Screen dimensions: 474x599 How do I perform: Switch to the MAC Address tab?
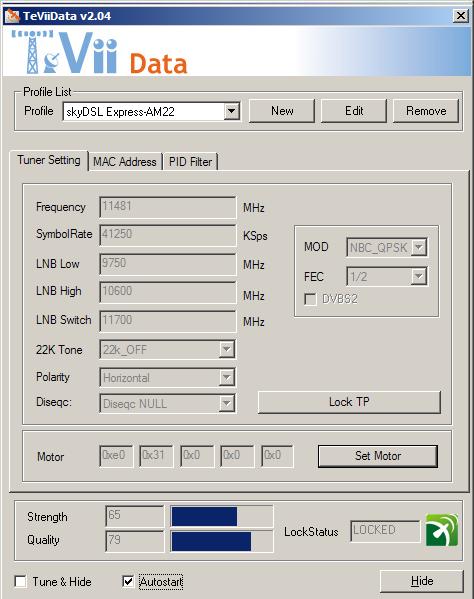pyautogui.click(x=125, y=162)
